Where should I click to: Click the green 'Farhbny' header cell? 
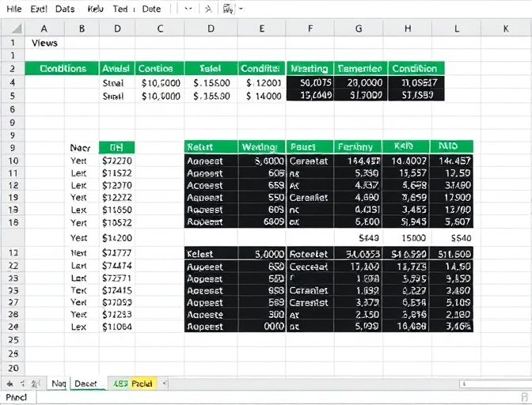click(358, 147)
